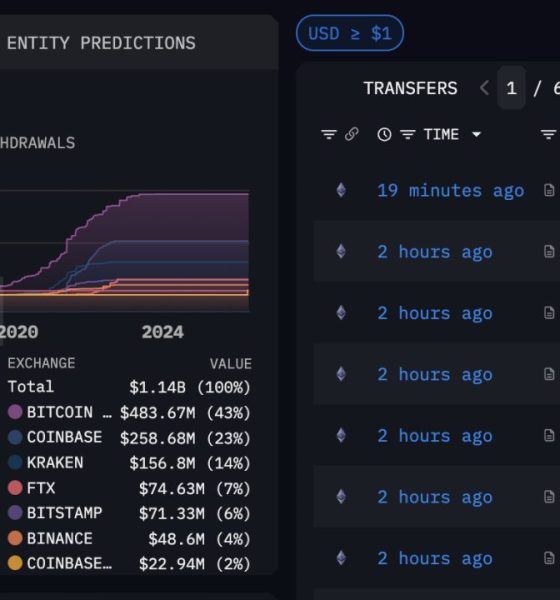Toggle the BINANCE legend color dot
Viewport: 560px width, 600px height.
(x=15, y=538)
